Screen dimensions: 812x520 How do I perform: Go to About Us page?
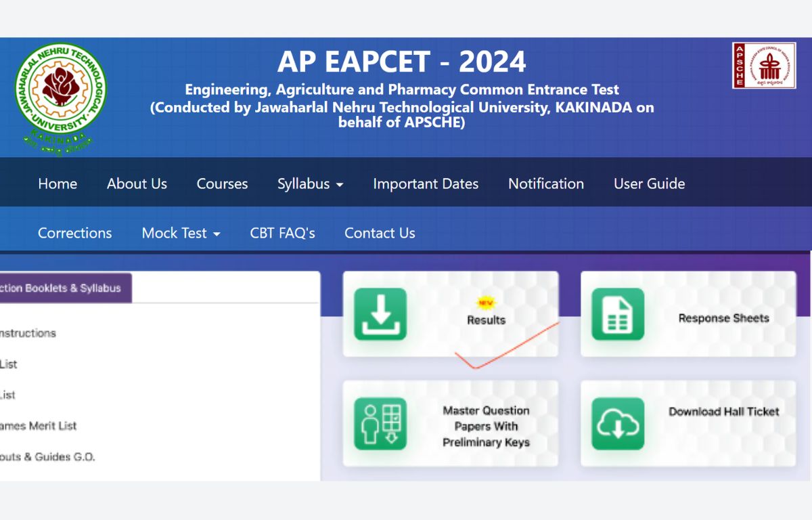pyautogui.click(x=137, y=183)
